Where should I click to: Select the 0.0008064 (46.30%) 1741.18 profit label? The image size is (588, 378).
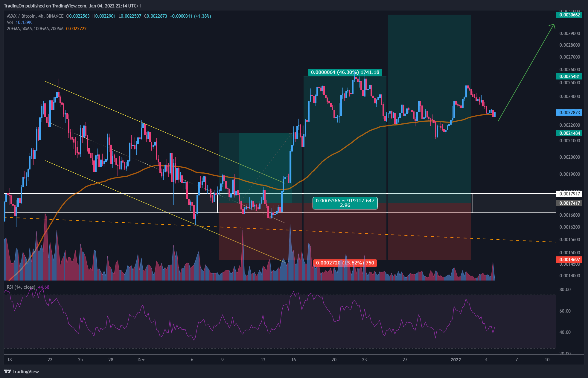click(x=345, y=72)
